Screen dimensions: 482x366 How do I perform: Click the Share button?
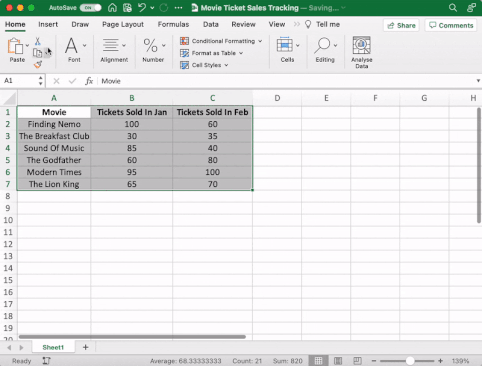coord(401,25)
